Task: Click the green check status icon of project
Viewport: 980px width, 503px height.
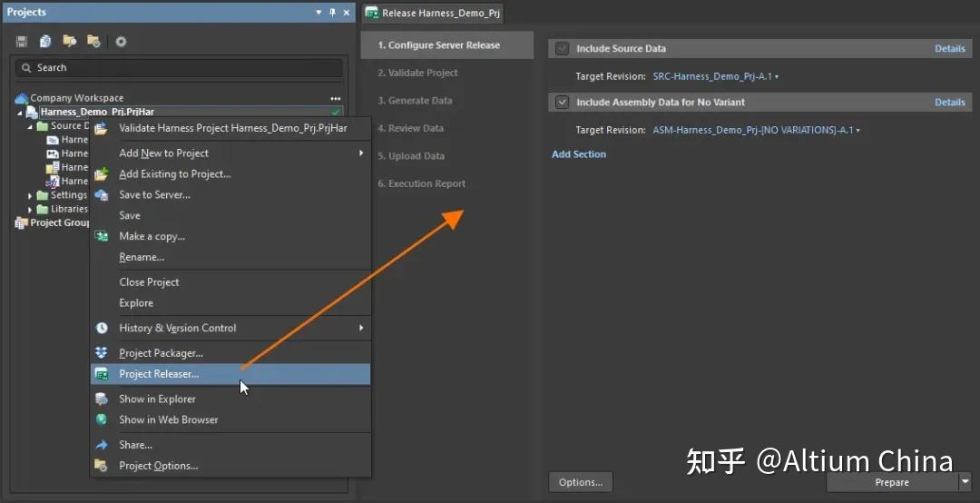Action: [x=336, y=113]
